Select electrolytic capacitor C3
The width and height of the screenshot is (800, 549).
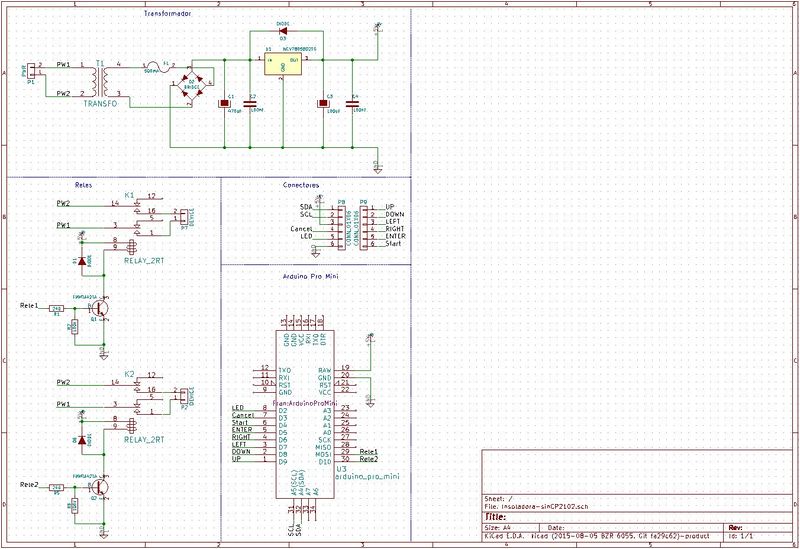click(322, 104)
